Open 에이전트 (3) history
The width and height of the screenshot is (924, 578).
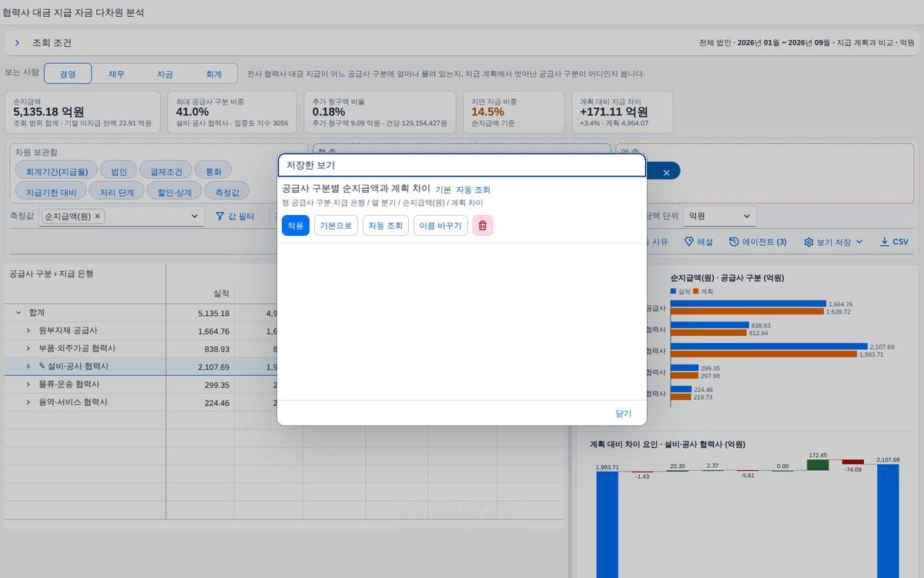pyautogui.click(x=758, y=242)
